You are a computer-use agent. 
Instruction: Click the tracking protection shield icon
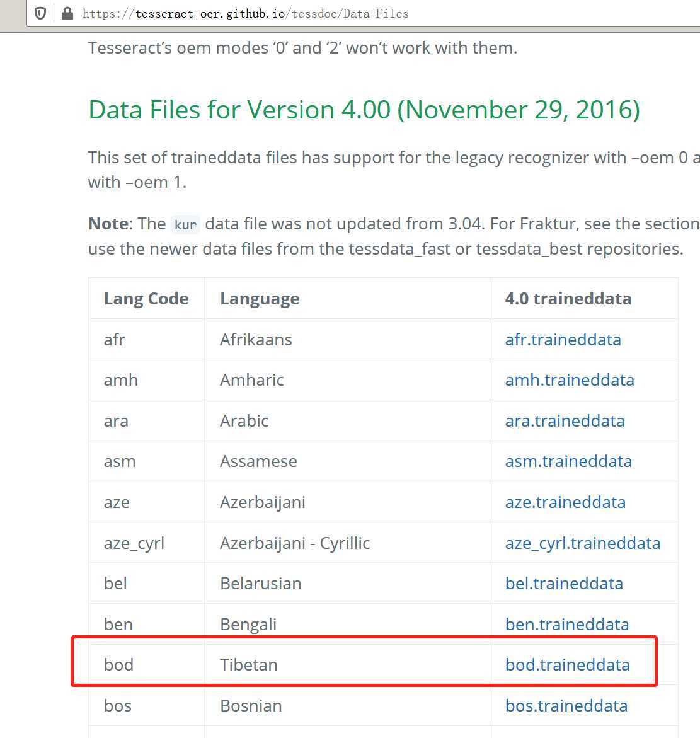point(40,13)
